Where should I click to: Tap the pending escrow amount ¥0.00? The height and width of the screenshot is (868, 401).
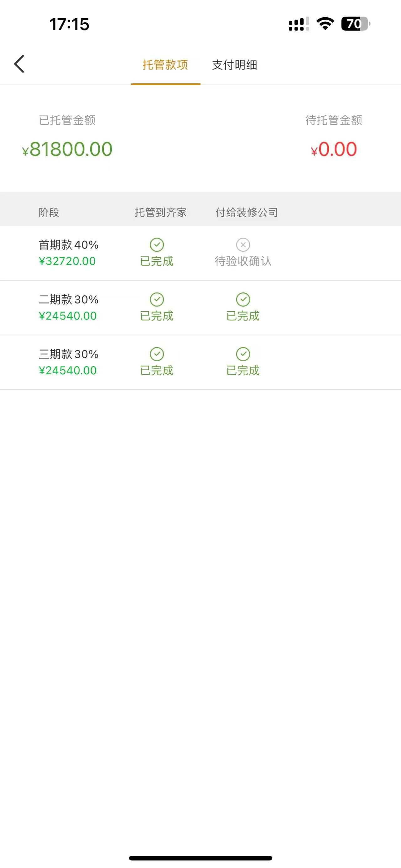click(x=334, y=149)
